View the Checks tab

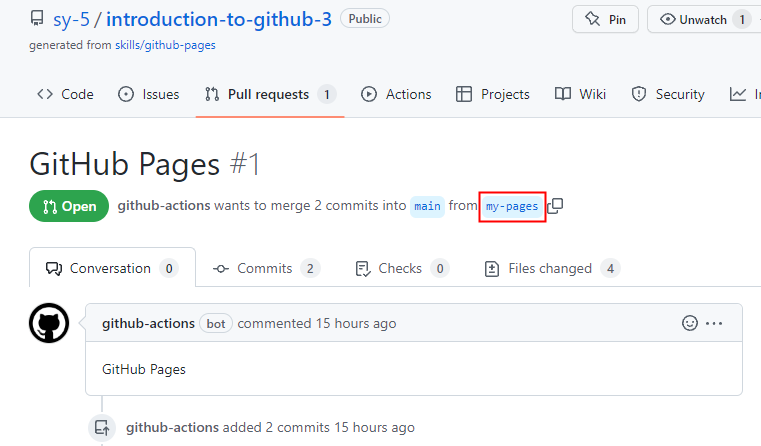[402, 268]
